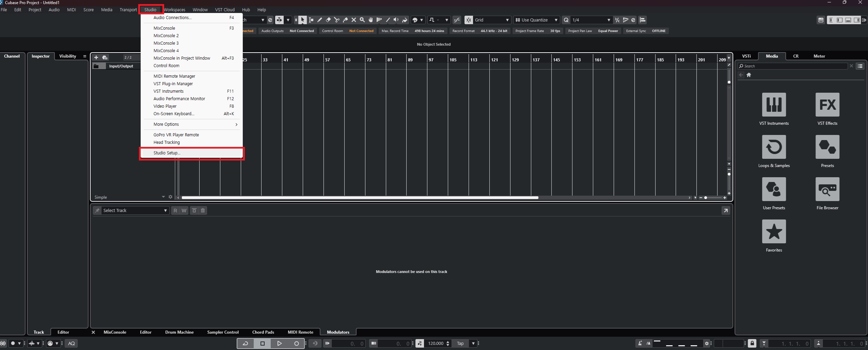Click the Add Track plus icon

click(x=96, y=57)
